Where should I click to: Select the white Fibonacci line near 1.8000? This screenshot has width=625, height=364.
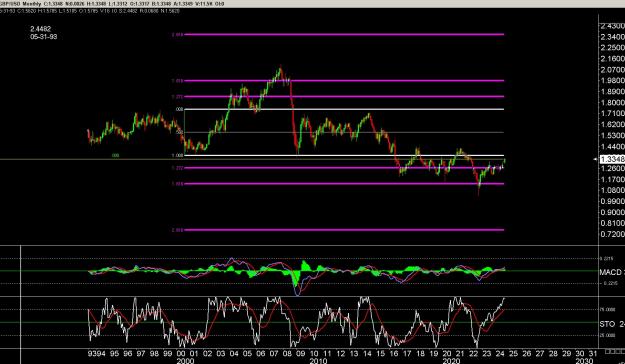point(344,109)
